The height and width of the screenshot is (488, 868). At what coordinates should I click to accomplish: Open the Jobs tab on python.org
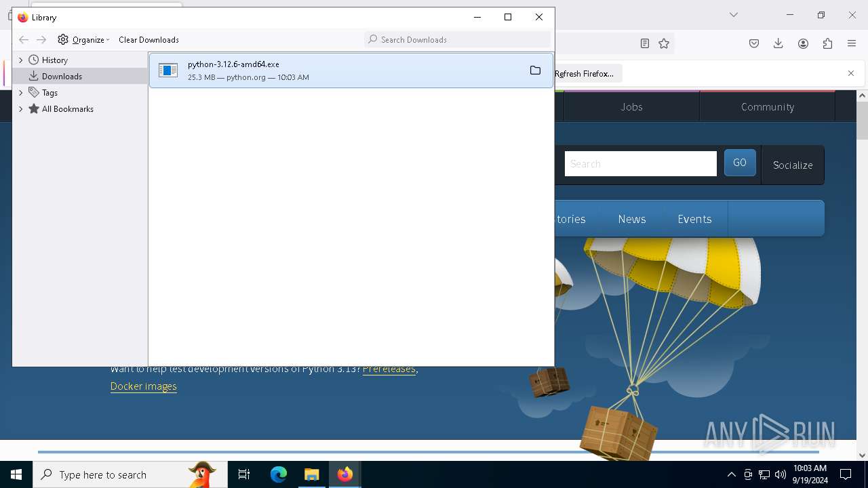point(631,107)
